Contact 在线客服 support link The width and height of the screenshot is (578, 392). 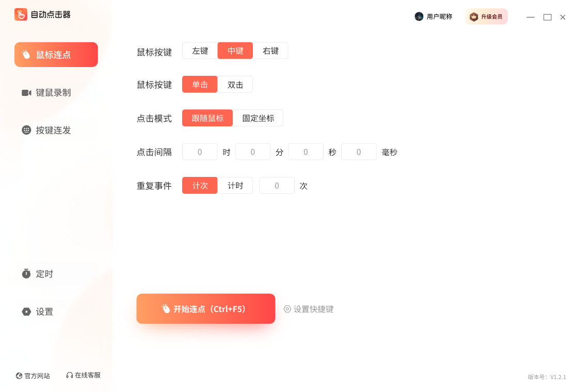tap(83, 375)
